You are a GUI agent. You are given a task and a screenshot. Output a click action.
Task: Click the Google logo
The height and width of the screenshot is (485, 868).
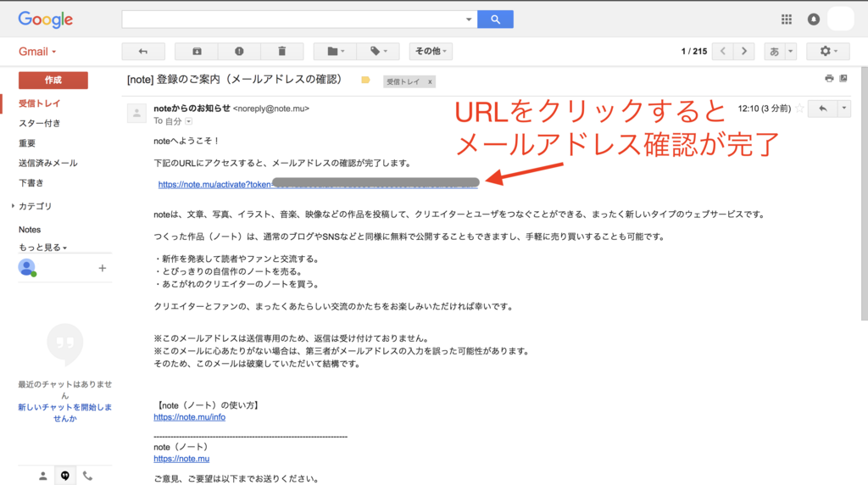point(46,20)
